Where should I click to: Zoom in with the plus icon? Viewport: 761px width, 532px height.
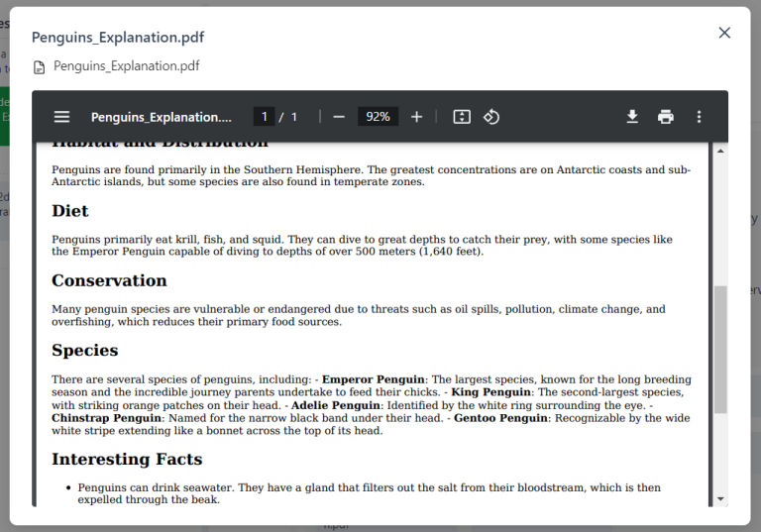(x=416, y=117)
